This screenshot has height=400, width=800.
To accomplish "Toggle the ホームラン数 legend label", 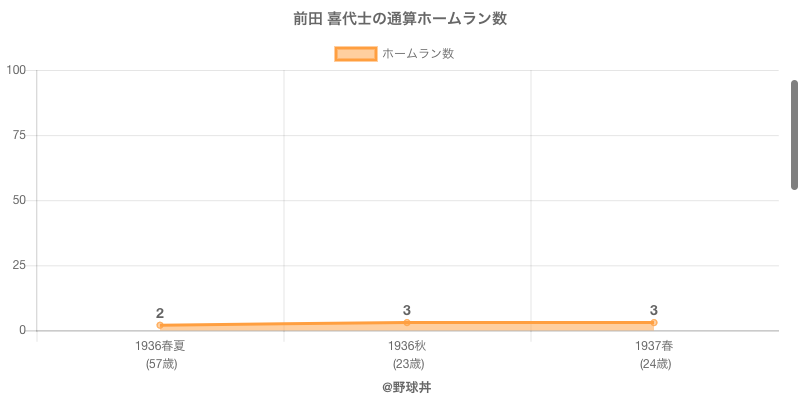I will (x=418, y=54).
